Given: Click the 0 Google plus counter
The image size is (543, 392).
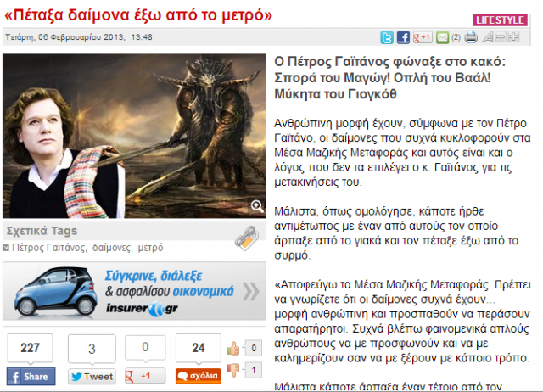Looking at the screenshot, I should click(145, 347).
